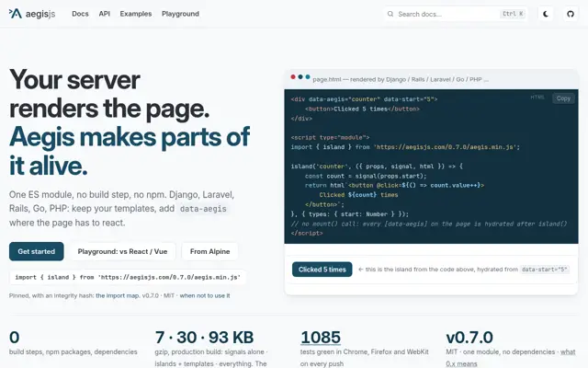Click the aegisjs logo icon
Screen dimensions: 588x368
(x=16, y=14)
